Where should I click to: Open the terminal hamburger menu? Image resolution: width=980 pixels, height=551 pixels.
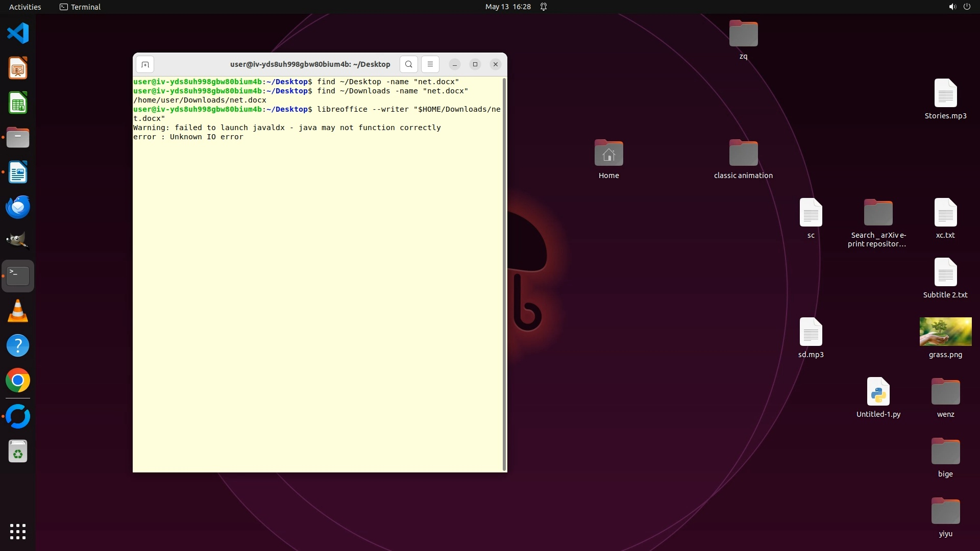click(430, 64)
